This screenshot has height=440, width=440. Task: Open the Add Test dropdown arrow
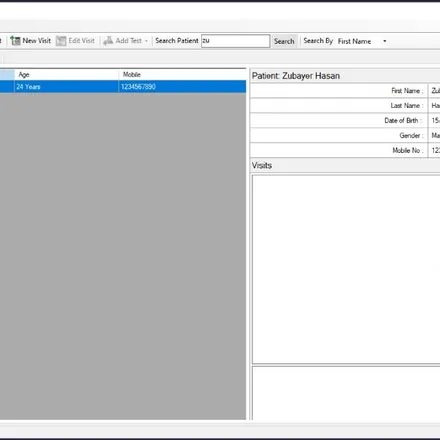tap(146, 41)
